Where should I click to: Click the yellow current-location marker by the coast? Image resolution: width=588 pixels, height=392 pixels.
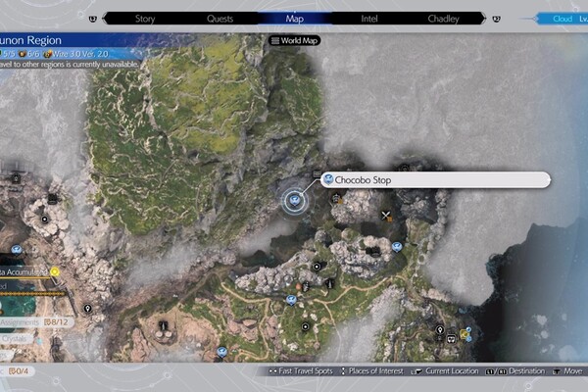click(465, 334)
